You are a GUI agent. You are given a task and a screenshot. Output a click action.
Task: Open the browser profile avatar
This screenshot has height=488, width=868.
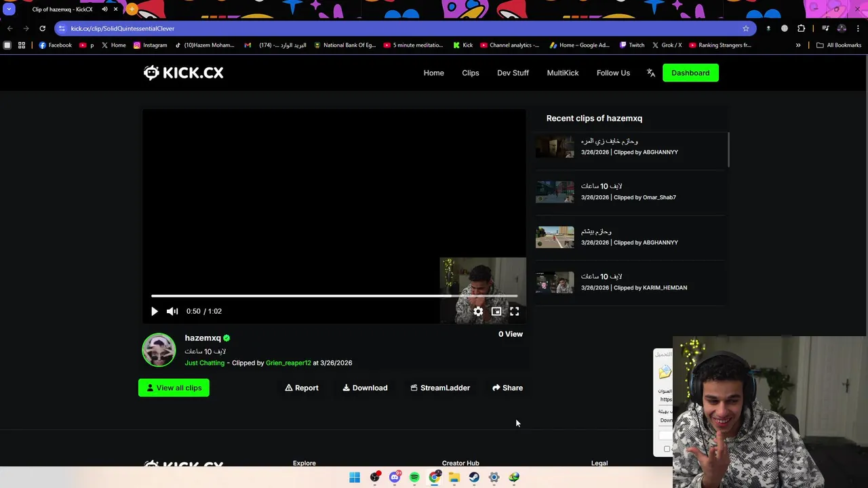tap(842, 28)
